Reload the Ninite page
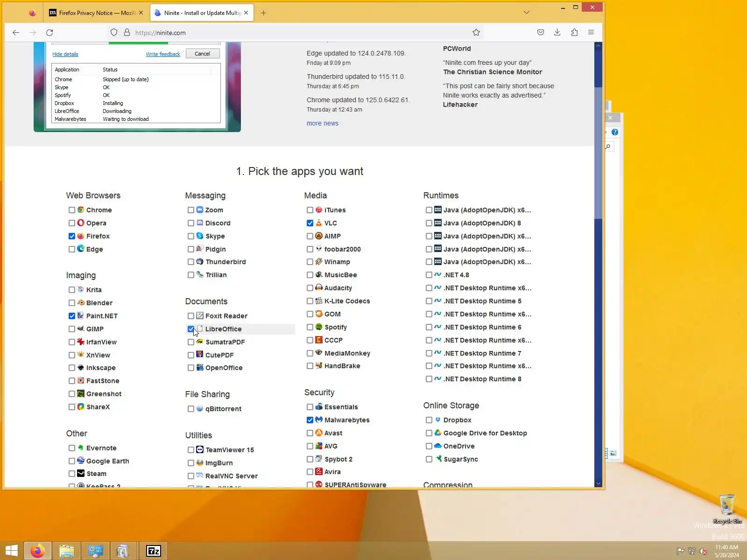 tap(49, 33)
